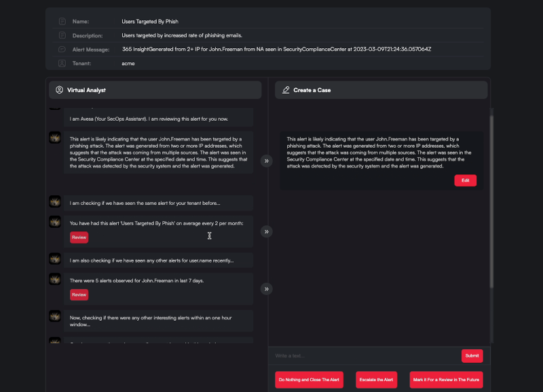Screen dimensions: 543x392
Task: Submit the typed response
Action: 472,355
